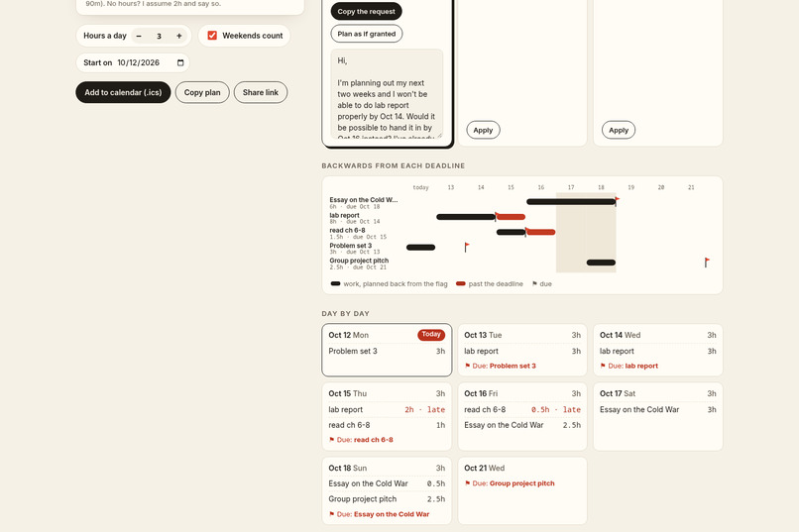Screen dimensions: 799x532
Task: Click Copy the request button
Action: click(x=367, y=11)
